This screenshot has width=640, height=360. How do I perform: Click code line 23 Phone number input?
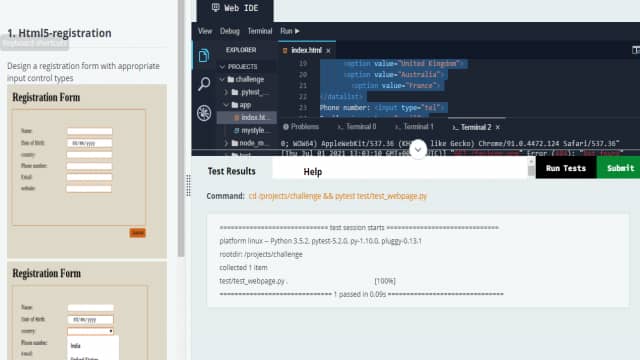383,108
